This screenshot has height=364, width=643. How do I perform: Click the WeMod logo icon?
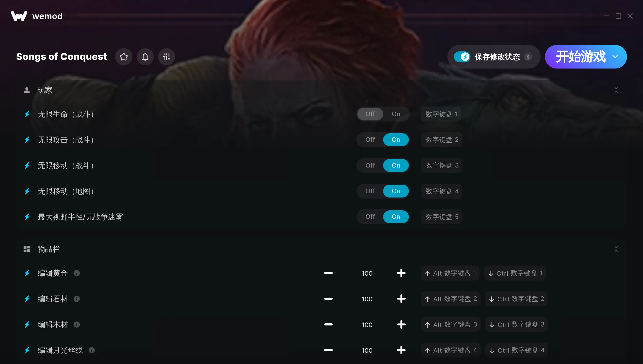pos(19,16)
